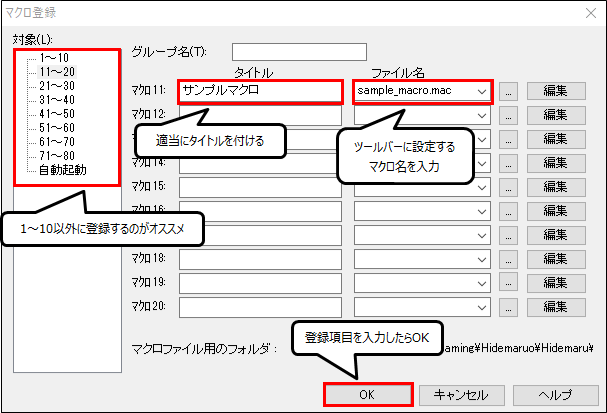Image resolution: width=607 pixels, height=413 pixels.
Task: Click the マクロ20 title input field
Action: point(261,307)
